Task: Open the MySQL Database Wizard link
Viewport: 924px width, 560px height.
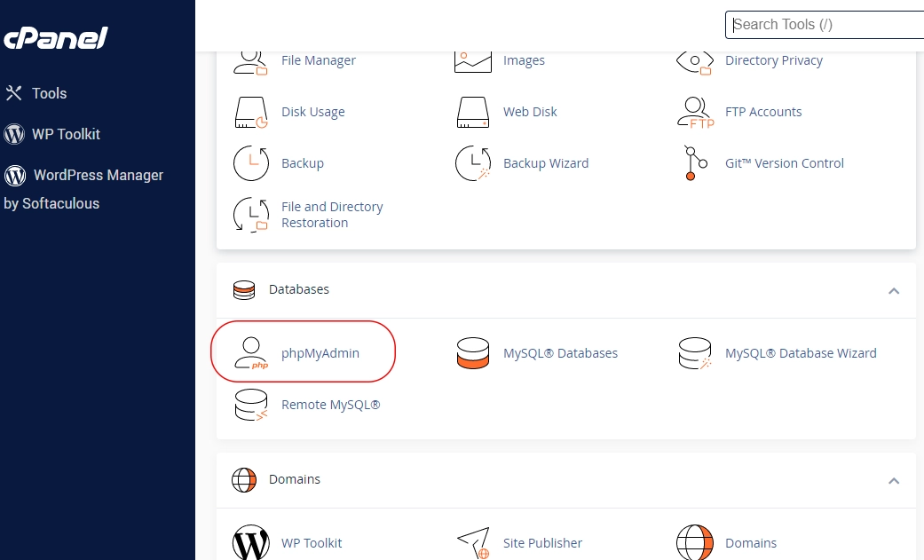Action: 801,352
